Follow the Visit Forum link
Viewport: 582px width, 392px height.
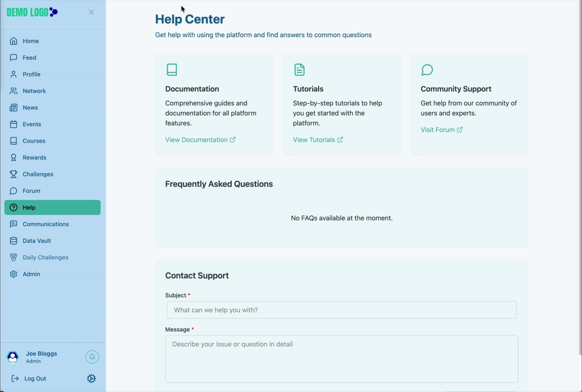(441, 130)
